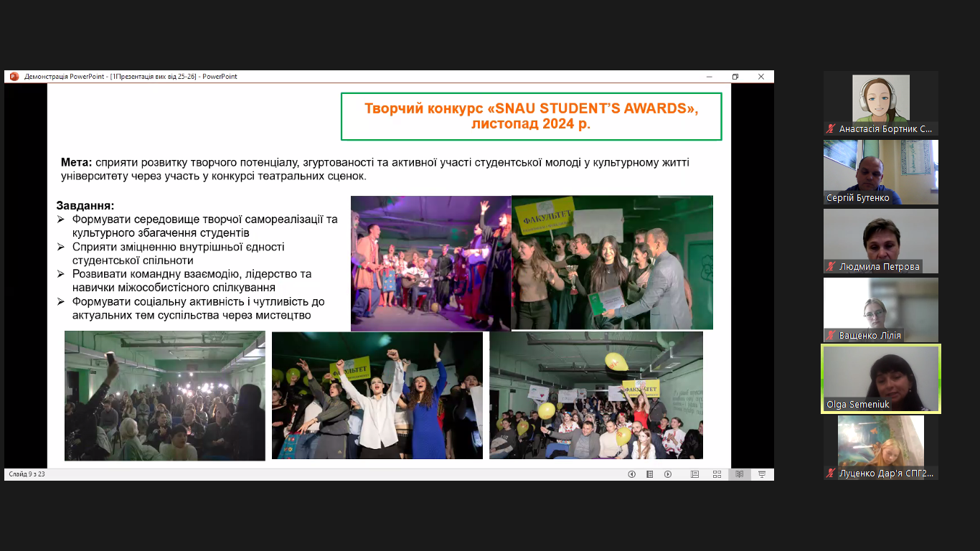Click 'Слайд 9 з 23' status text
Viewport: 980px width, 551px height.
click(x=27, y=474)
